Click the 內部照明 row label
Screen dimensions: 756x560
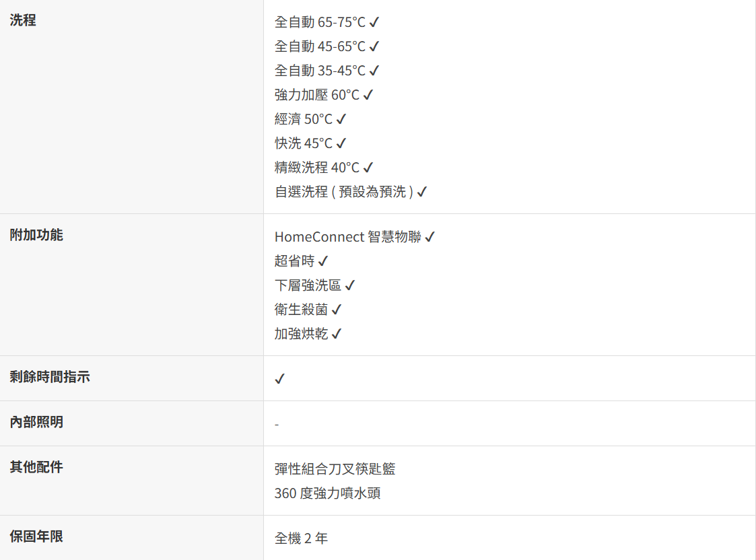click(36, 422)
